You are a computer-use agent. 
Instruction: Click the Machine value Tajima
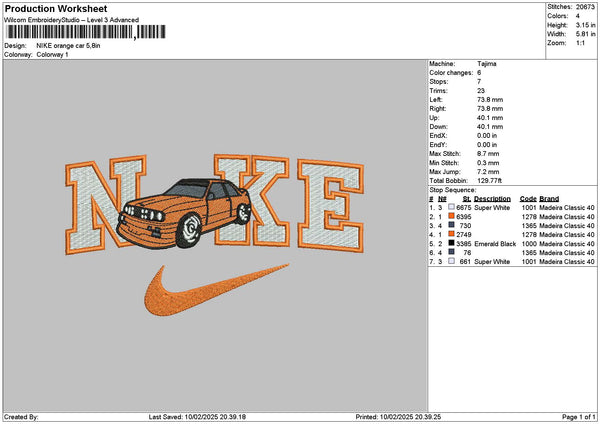click(x=487, y=63)
